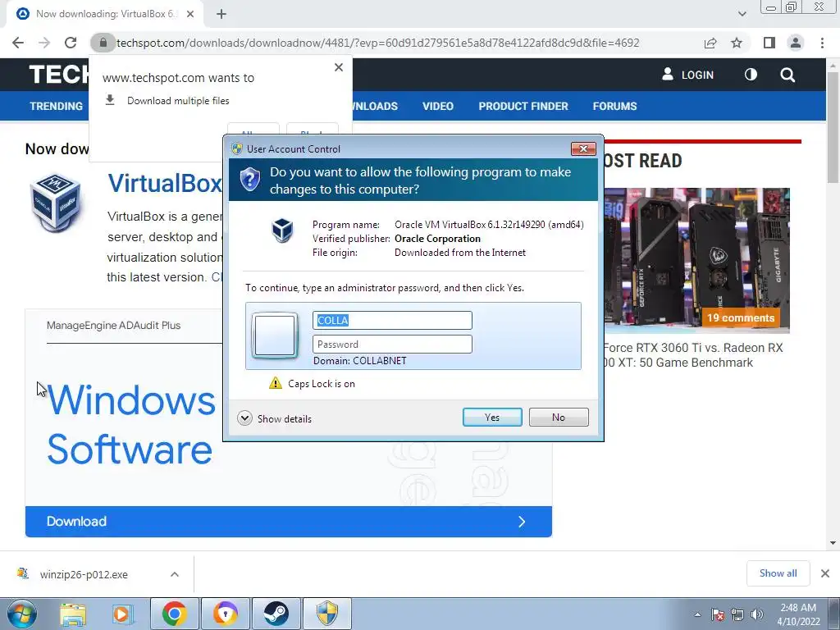Open the media player taskbar icon

[x=122, y=614]
